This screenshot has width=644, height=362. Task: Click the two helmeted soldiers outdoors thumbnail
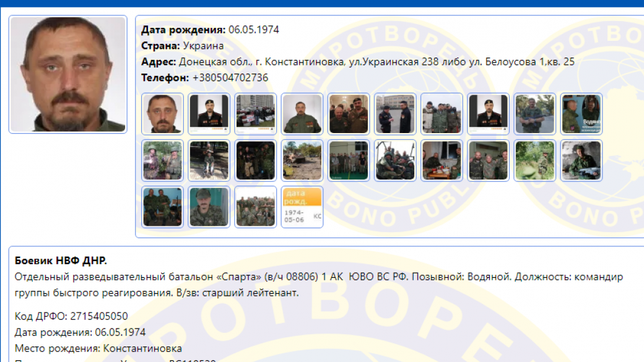pos(163,160)
